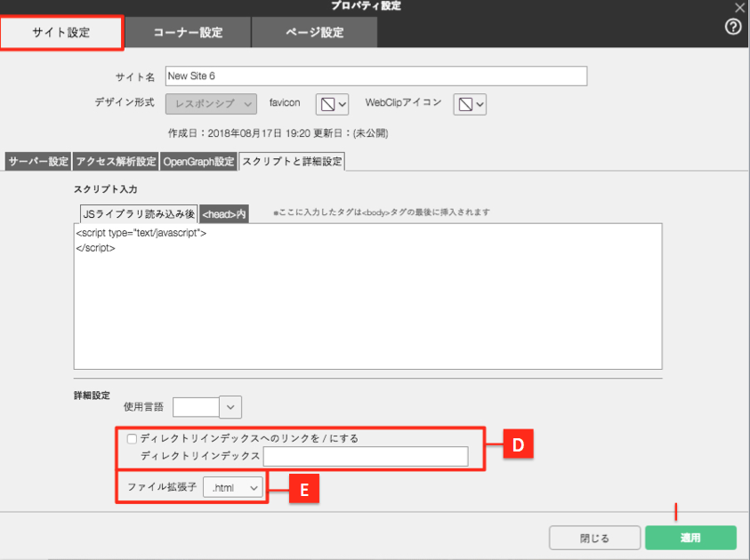Select the JSライブラリ読み込み後 script tab

tap(139, 213)
